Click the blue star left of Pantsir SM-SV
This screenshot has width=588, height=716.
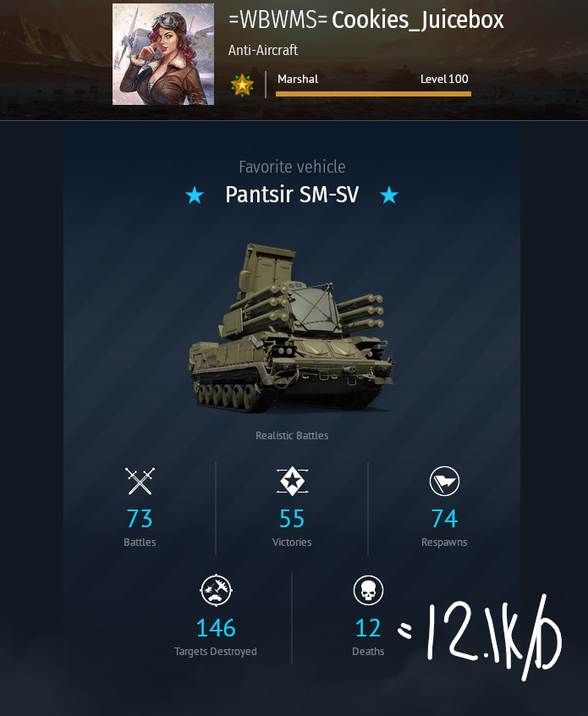point(195,195)
